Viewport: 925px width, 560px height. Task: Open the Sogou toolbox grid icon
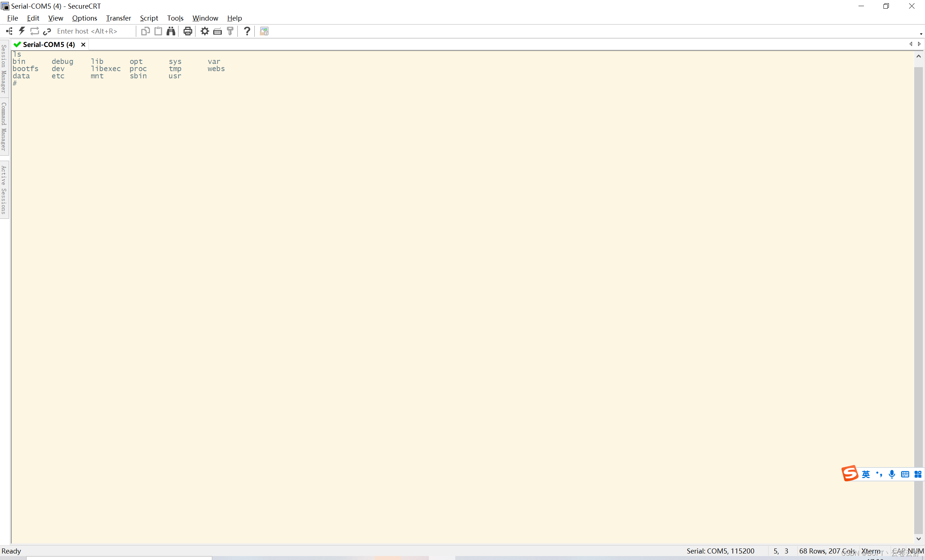coord(918,474)
